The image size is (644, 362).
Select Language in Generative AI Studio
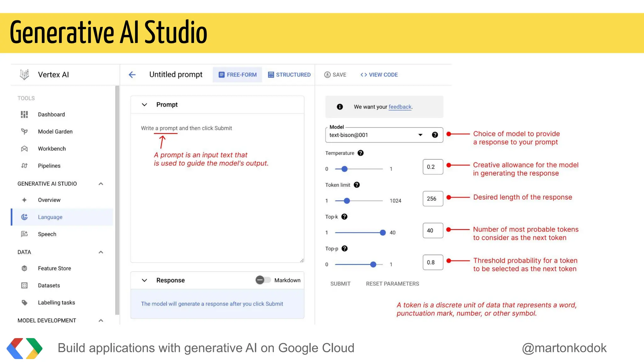[62, 217]
